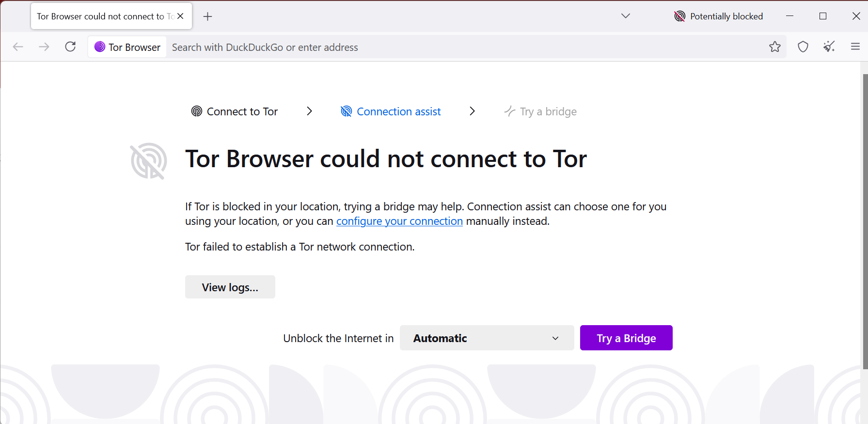The image size is (868, 424).
Task: Open the application hamburger menu
Action: (x=855, y=47)
